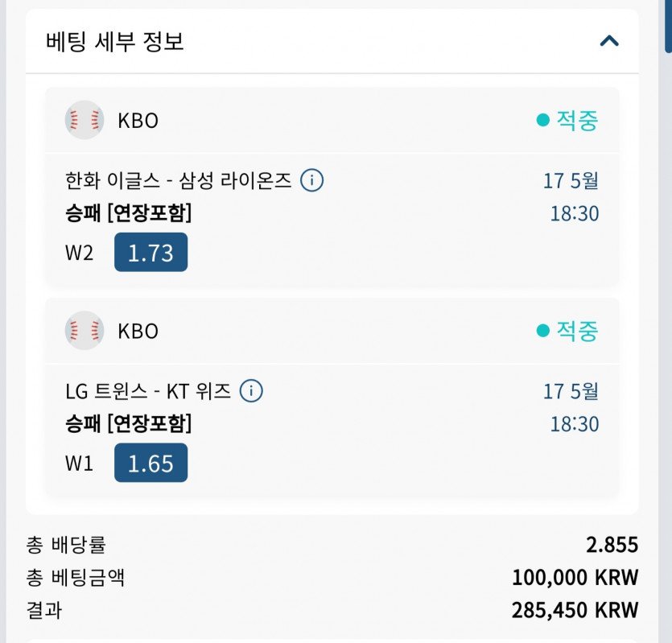The image size is (672, 643).
Task: Click the baseball icon for the second KBO bet
Action: tap(85, 331)
